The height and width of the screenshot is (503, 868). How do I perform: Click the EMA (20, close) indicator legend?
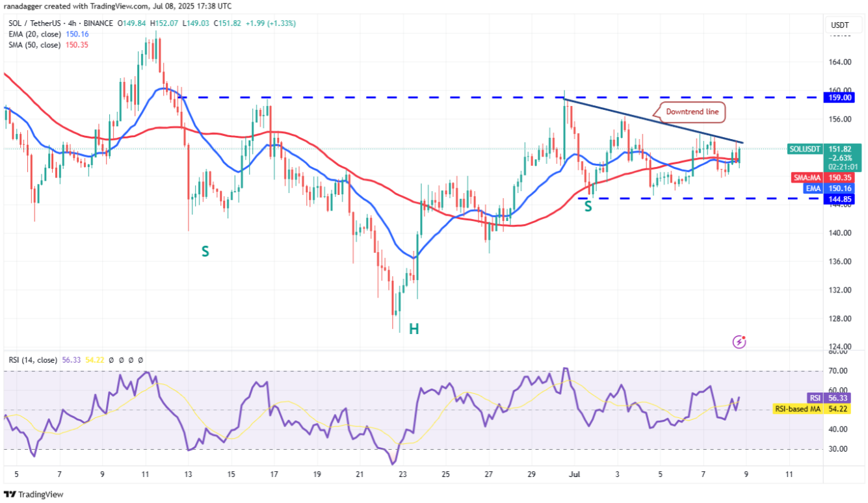[x=35, y=34]
